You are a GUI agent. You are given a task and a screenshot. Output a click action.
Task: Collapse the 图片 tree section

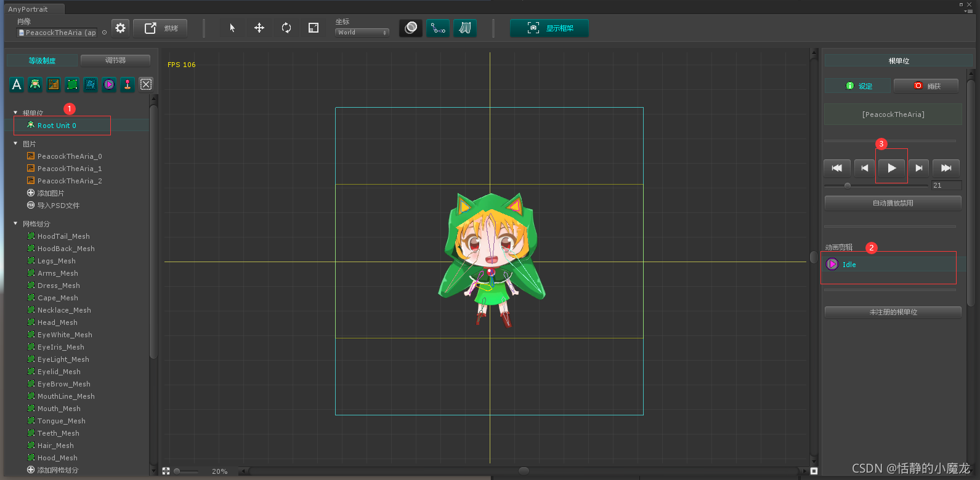(x=15, y=143)
